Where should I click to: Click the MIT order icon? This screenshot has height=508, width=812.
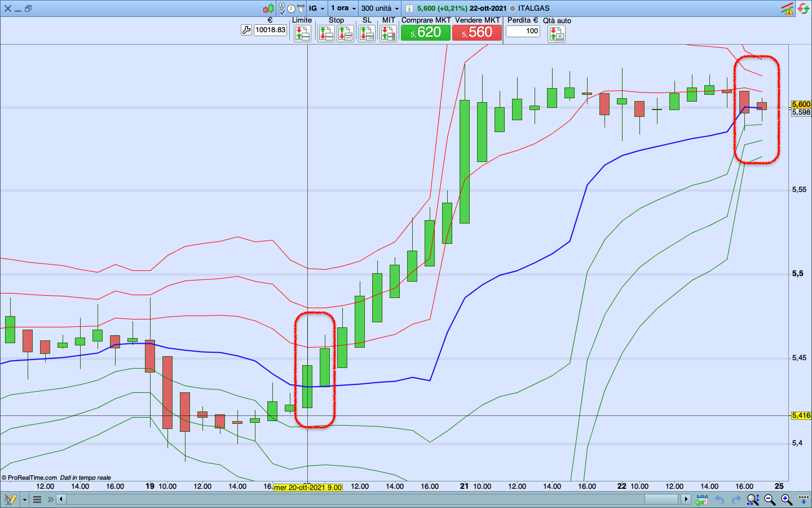pos(388,34)
